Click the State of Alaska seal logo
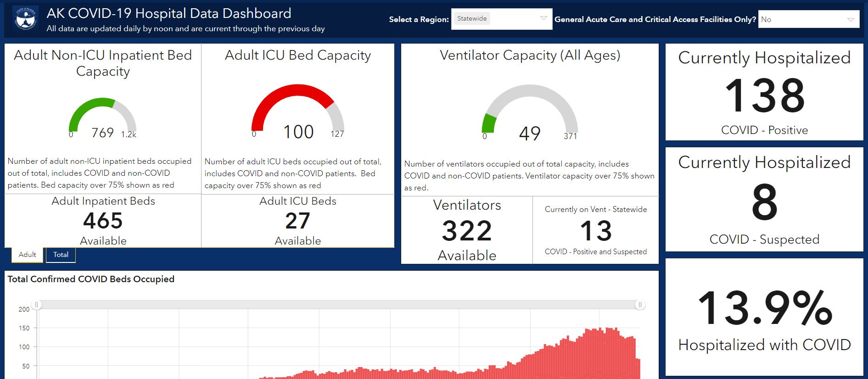Viewport: 868px width, 379px height. [x=26, y=19]
